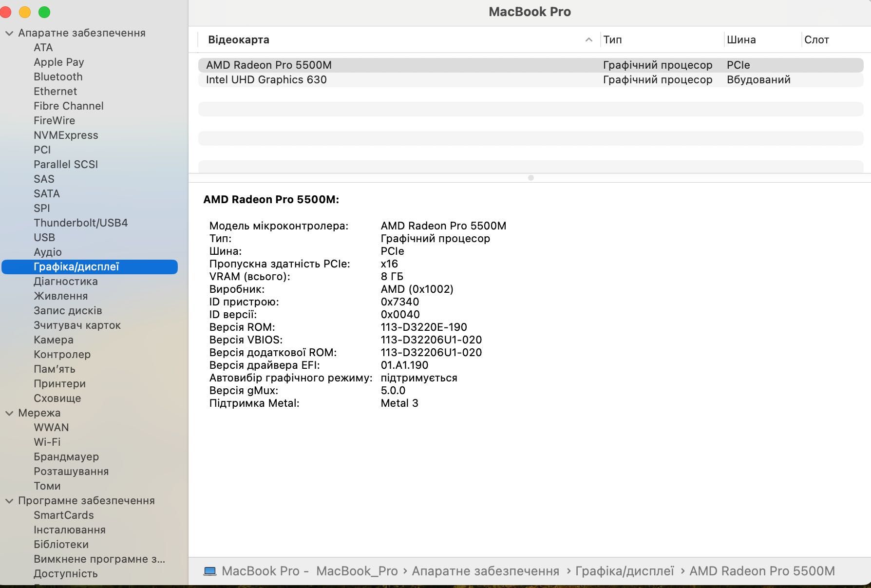Open NVMExpress in the sidebar
Image resolution: width=871 pixels, height=588 pixels.
coord(66,135)
